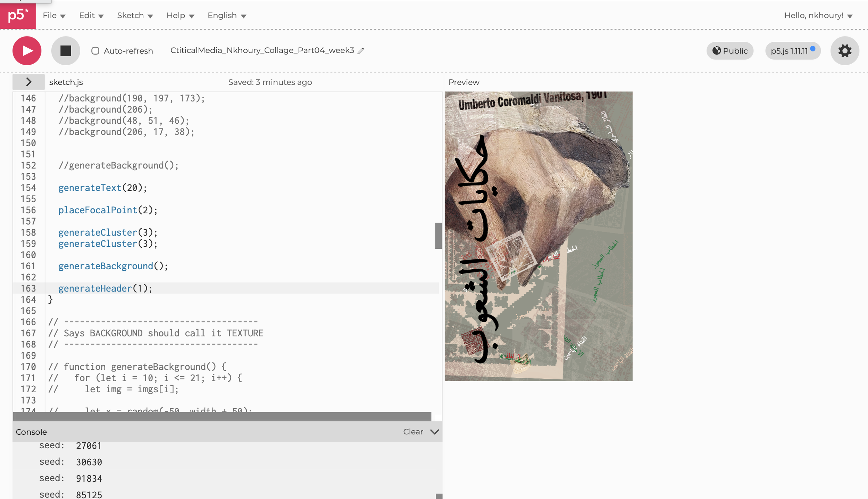Click line 163 generateHeader(1); code

(105, 288)
